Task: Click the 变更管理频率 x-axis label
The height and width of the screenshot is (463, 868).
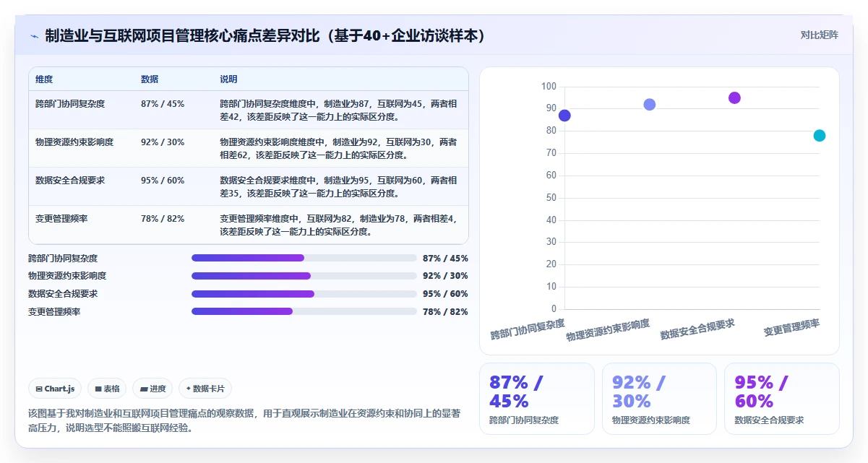Action: (x=792, y=328)
